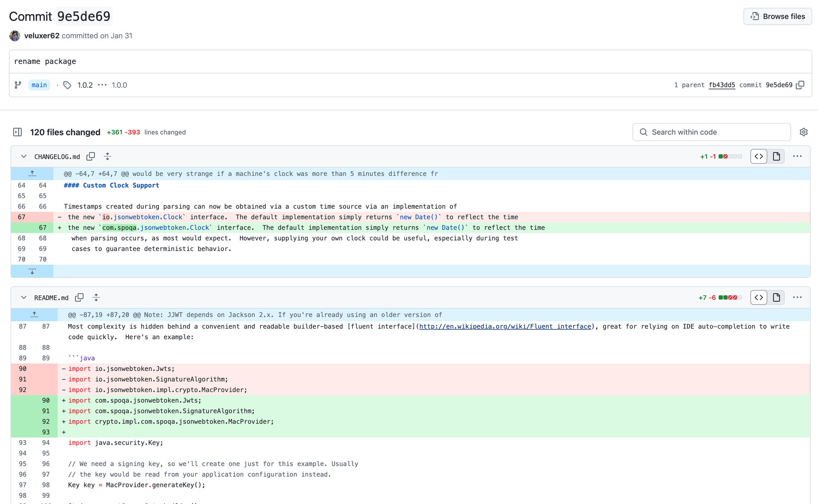Select deleted line 90 in README.md
The height and width of the screenshot is (504, 818).
[23, 369]
